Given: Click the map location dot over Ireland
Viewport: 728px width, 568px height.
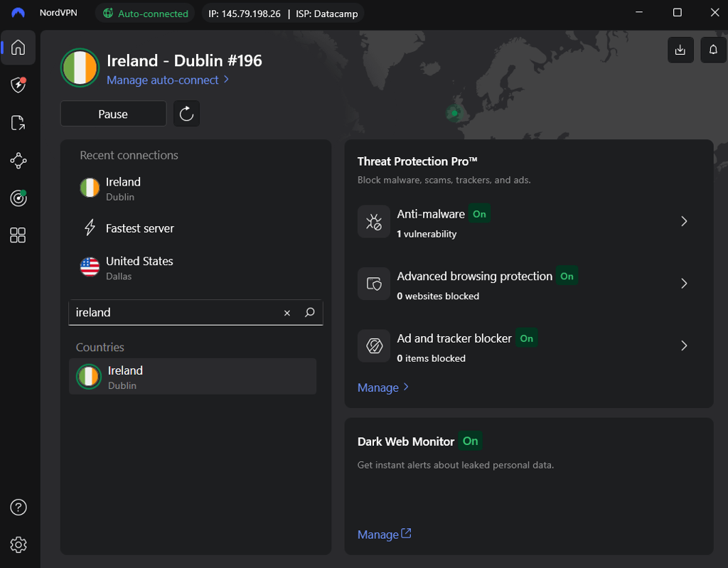Looking at the screenshot, I should 454,113.
